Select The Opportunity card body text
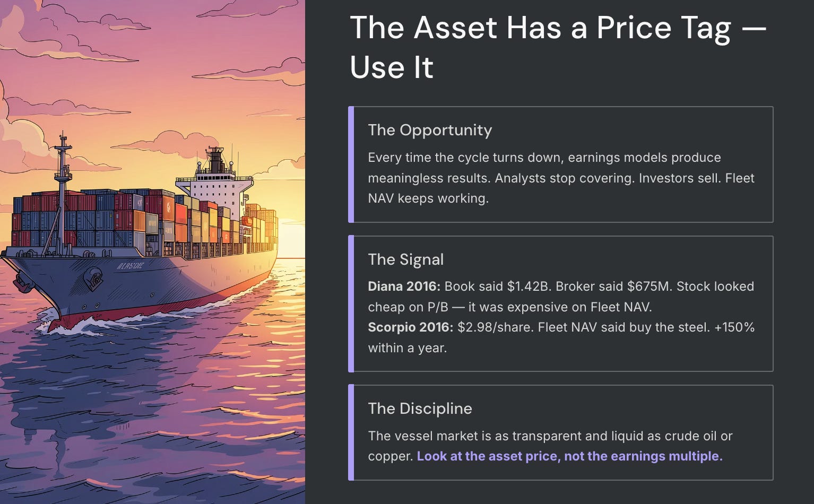814x504 pixels. point(561,178)
